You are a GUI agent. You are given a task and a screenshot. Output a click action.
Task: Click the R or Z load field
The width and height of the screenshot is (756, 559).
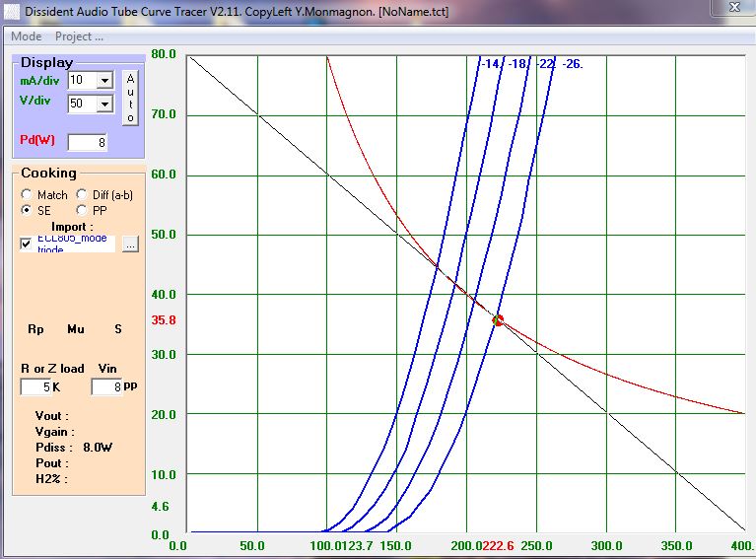click(35, 387)
